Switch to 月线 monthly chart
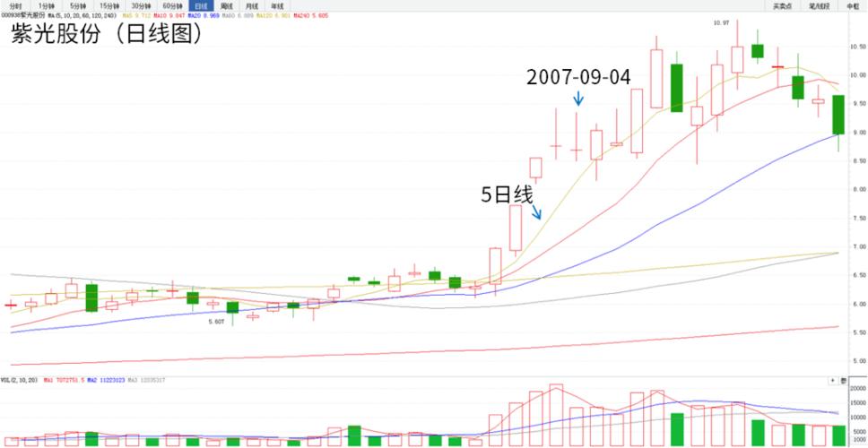This screenshot has height=448, width=868. click(x=252, y=5)
